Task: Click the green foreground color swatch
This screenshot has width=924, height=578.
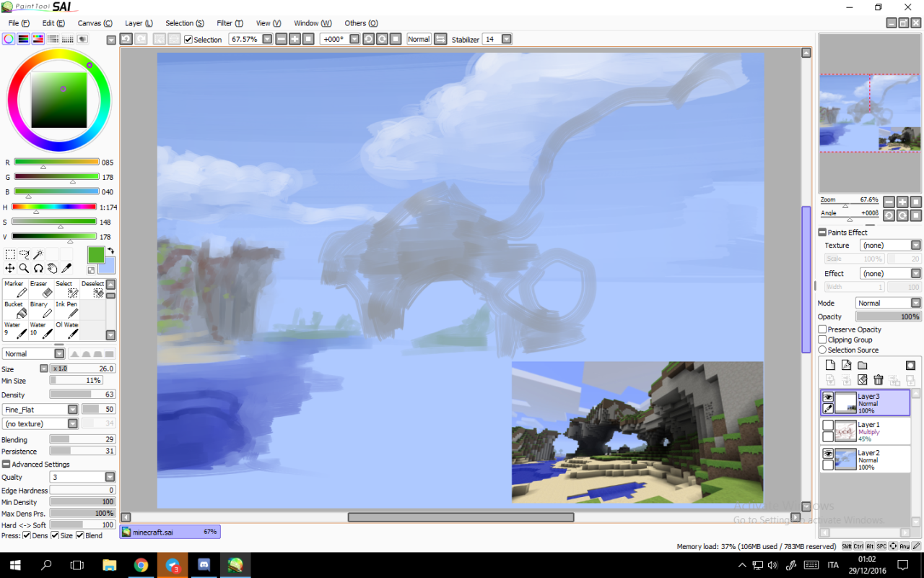Action: point(96,255)
